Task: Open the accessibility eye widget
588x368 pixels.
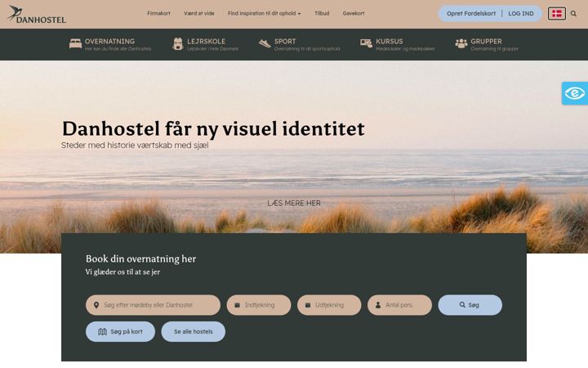Action: pyautogui.click(x=574, y=93)
